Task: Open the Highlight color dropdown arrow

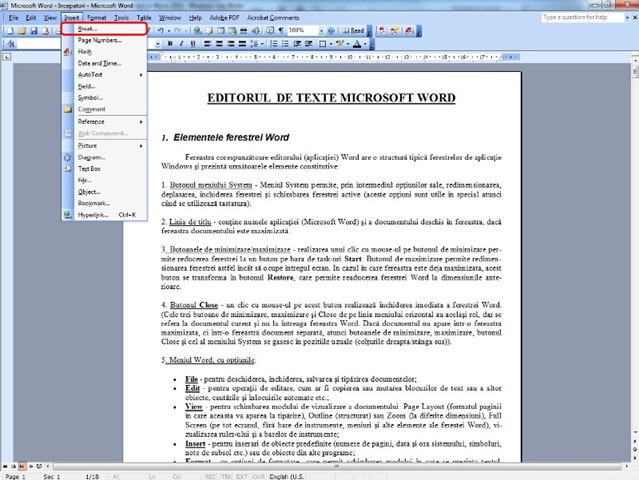Action: coord(348,44)
